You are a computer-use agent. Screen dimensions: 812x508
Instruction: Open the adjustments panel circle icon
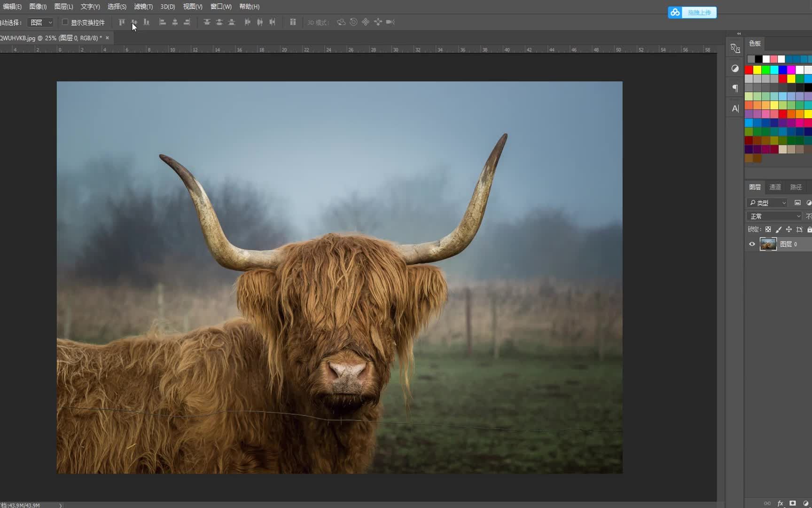click(x=735, y=68)
